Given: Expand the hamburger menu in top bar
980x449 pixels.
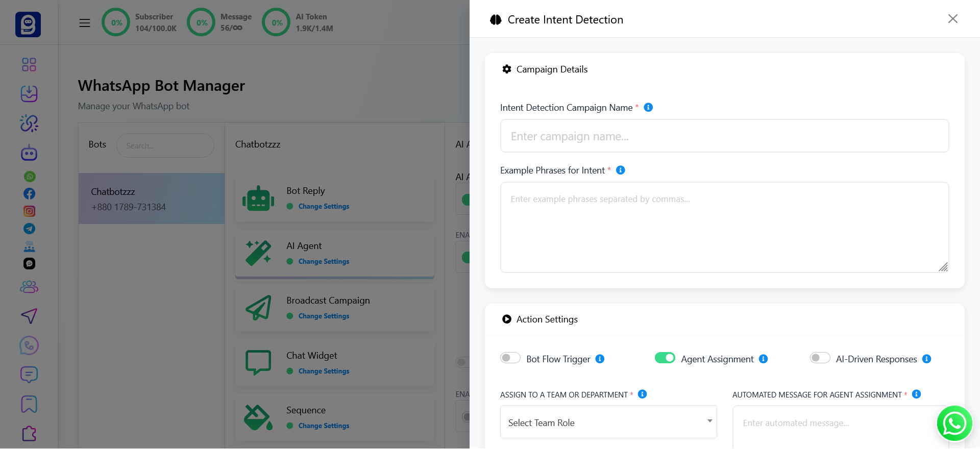Looking at the screenshot, I should (85, 23).
